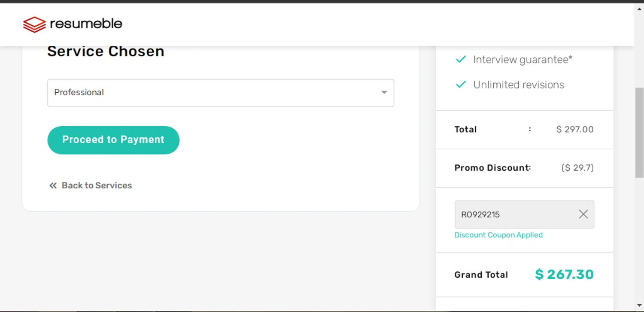The height and width of the screenshot is (312, 644).
Task: Click 'Interview guarantee*' text
Action: [523, 60]
